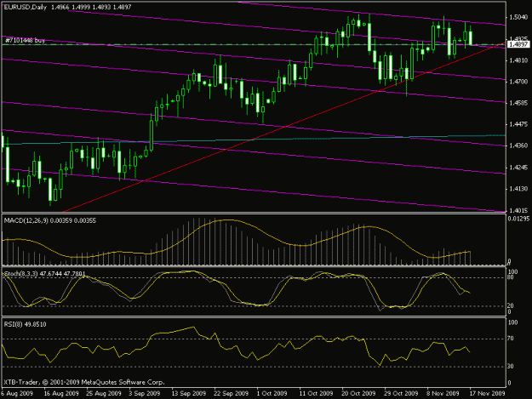
Task: Click the 30 level on RSI scale
Action: point(511,366)
